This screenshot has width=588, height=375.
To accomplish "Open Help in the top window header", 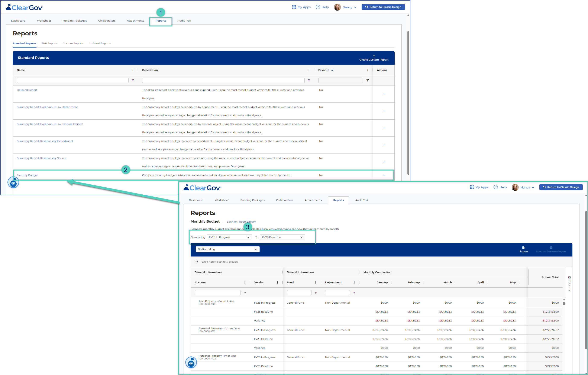I will [x=322, y=7].
